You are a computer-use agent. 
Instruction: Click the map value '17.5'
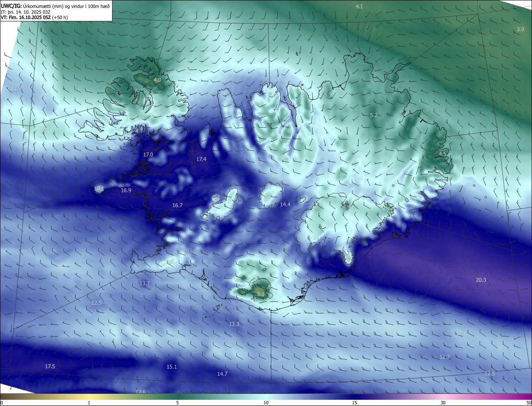[50, 366]
